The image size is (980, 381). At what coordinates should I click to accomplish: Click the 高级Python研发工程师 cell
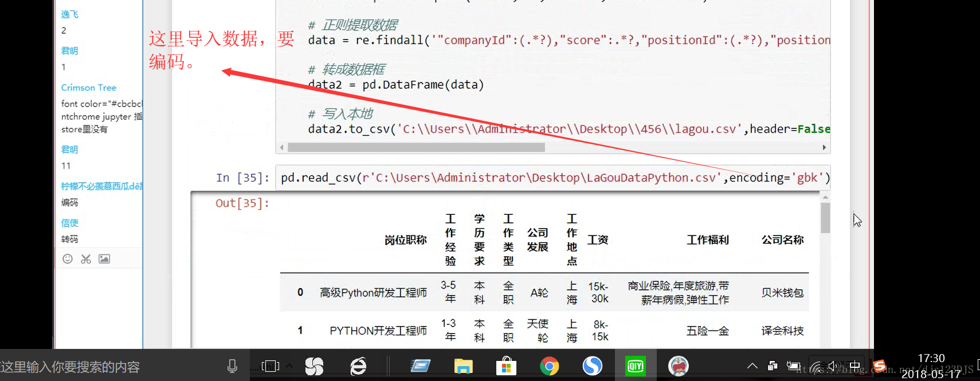tap(373, 293)
